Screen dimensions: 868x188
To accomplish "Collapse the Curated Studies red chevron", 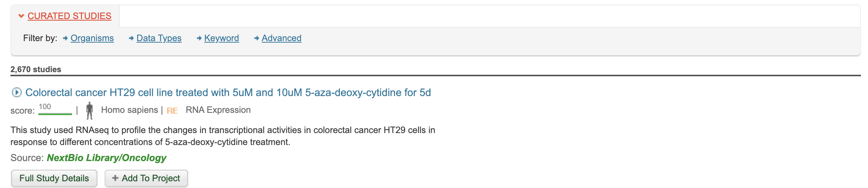I will tap(21, 16).
